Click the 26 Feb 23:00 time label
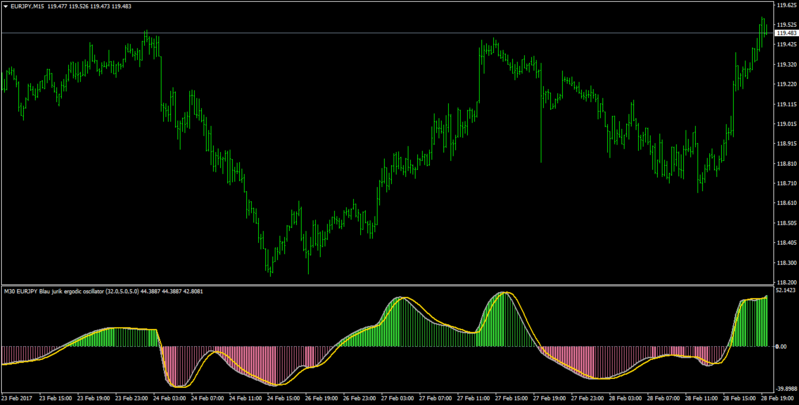Screen dimensions: 799x405 pyautogui.click(x=360, y=398)
